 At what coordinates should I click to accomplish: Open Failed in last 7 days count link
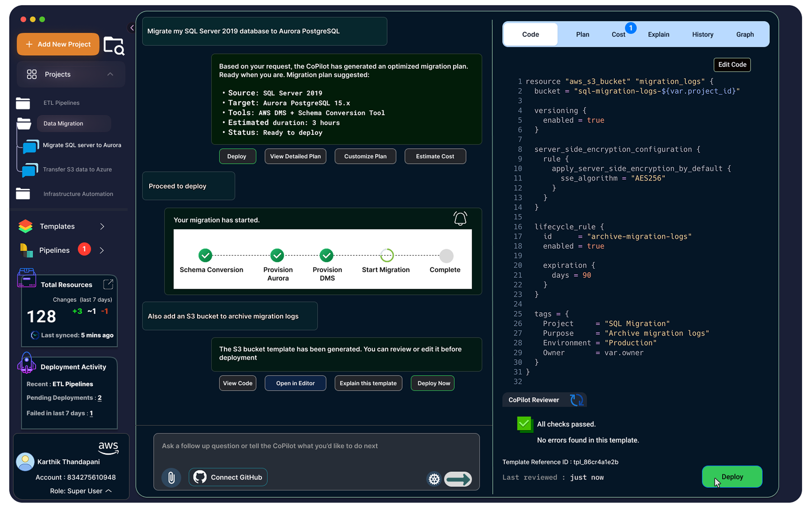pos(91,413)
